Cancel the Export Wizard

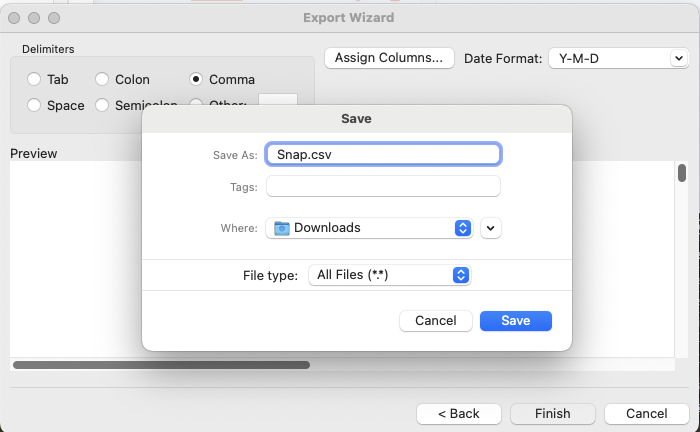(x=646, y=414)
